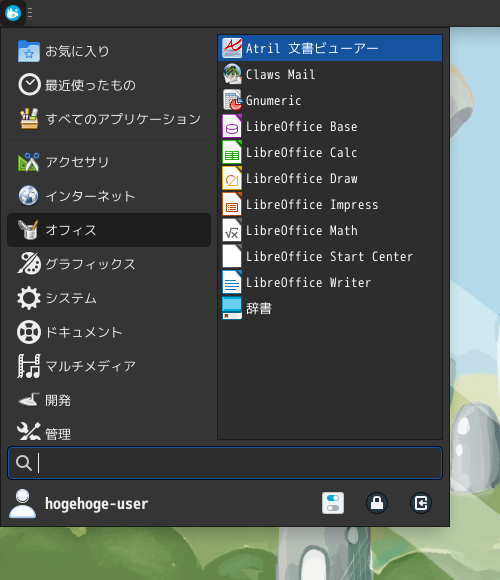Image resolution: width=500 pixels, height=580 pixels.
Task: Open settings manager toggle icon
Action: 333,503
